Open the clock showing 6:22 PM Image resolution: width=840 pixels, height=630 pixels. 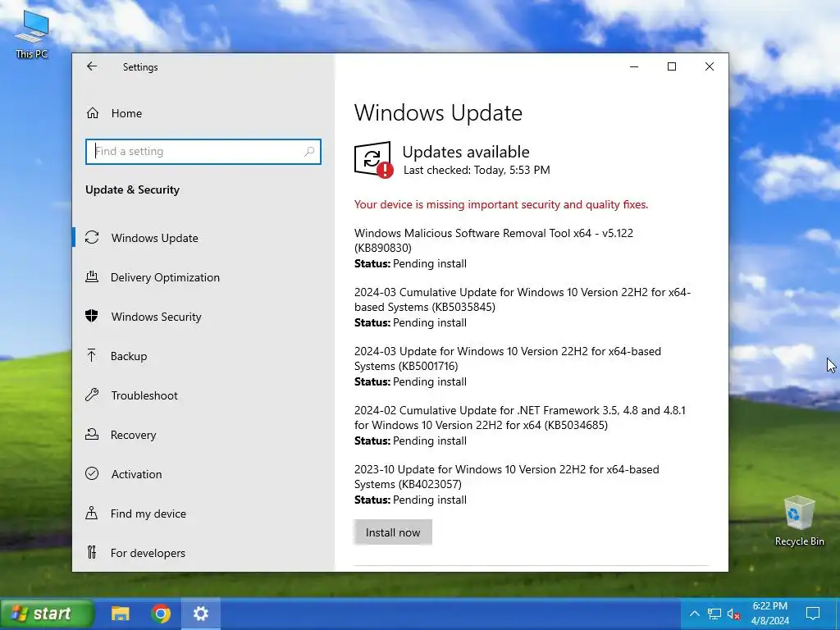tap(769, 614)
